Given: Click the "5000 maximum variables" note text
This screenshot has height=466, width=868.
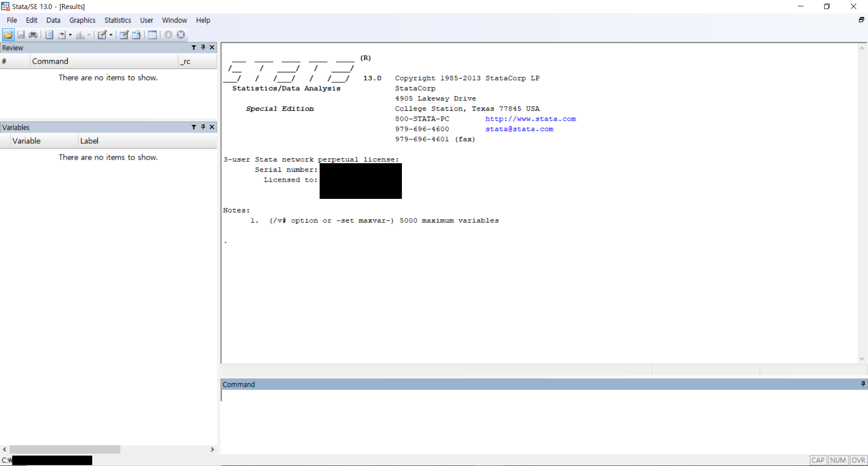Looking at the screenshot, I should point(449,221).
